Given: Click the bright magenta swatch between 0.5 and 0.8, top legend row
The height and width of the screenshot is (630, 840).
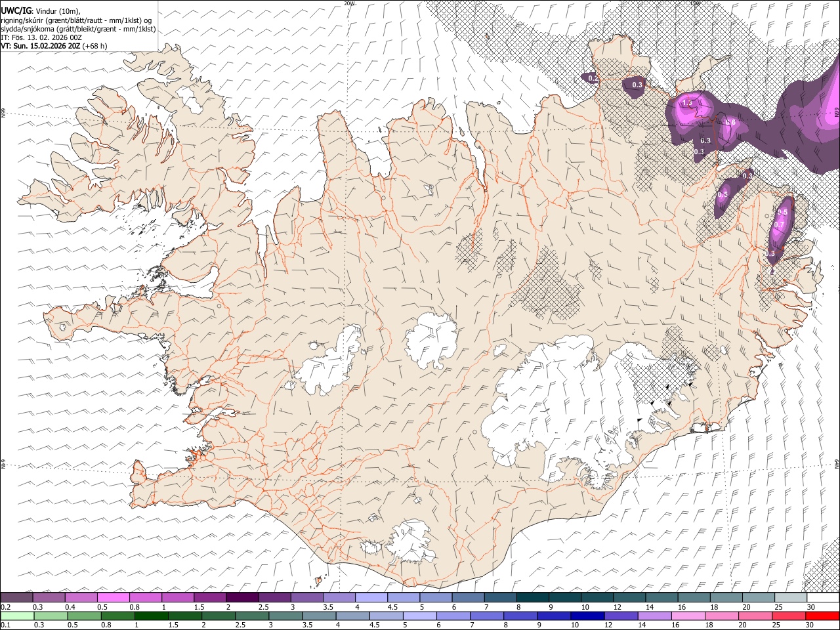Looking at the screenshot, I should coord(113,598).
